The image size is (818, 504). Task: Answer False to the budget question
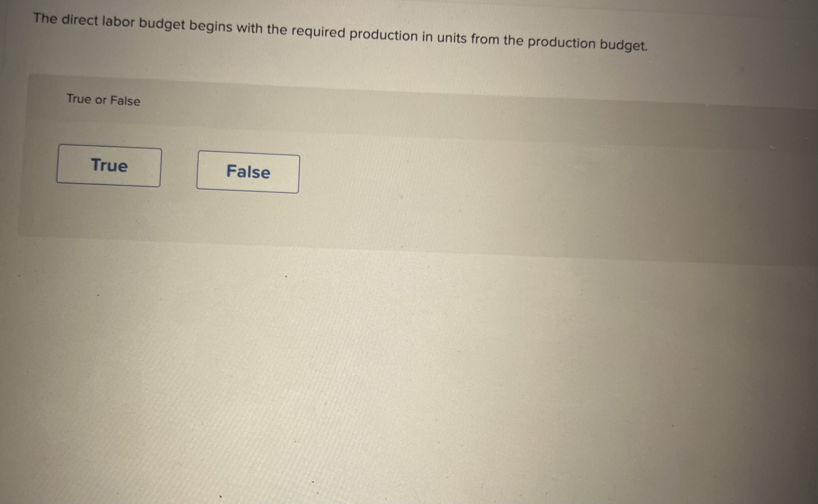point(248,172)
